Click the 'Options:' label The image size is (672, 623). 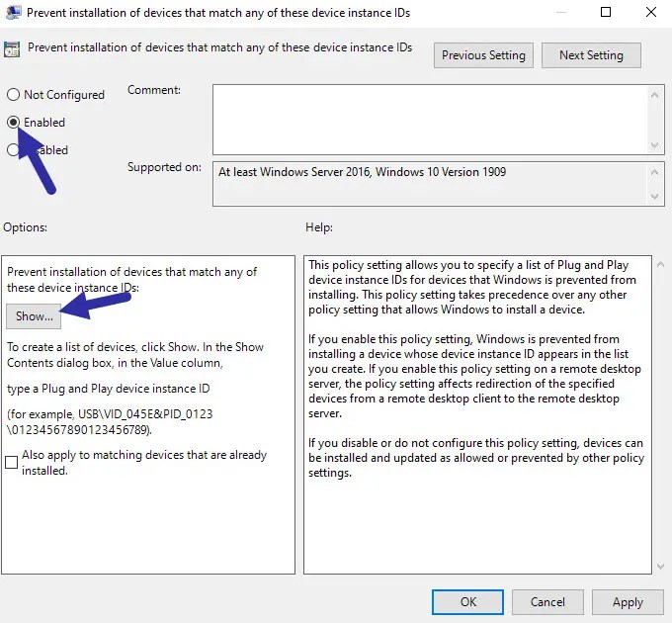(26, 227)
